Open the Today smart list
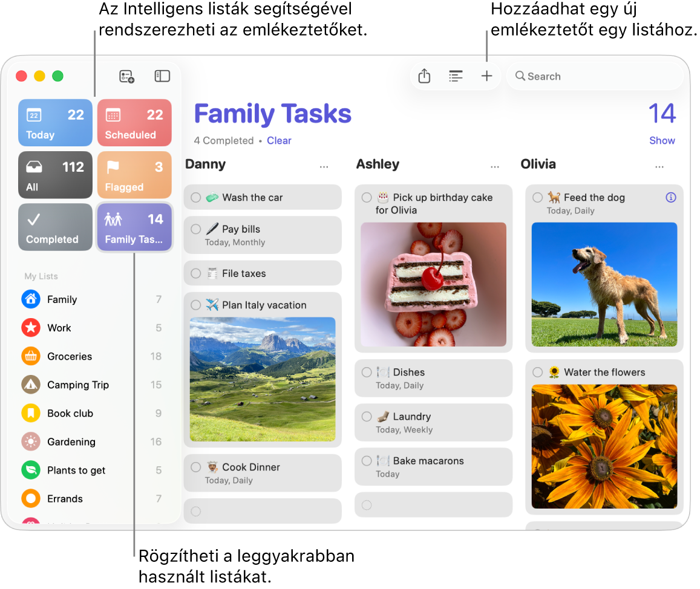The height and width of the screenshot is (589, 700). coord(55,123)
